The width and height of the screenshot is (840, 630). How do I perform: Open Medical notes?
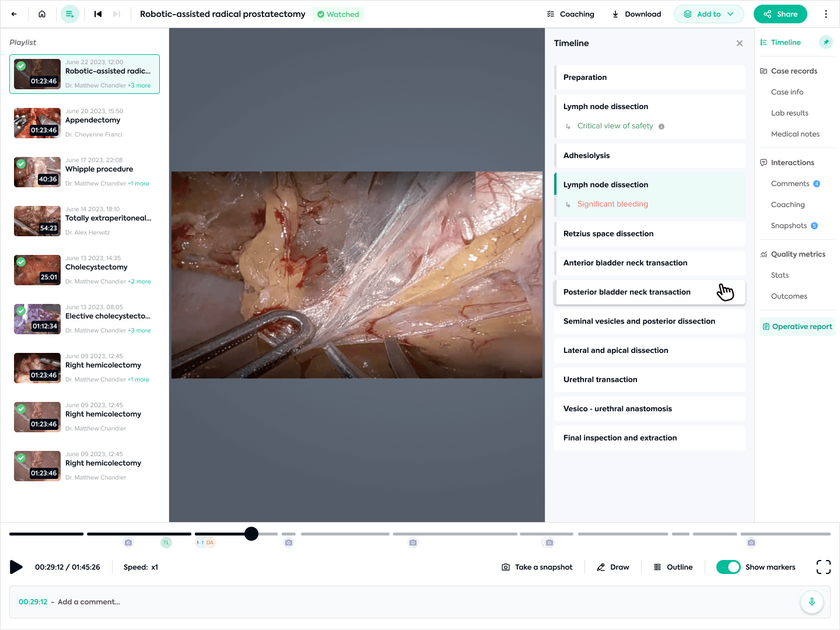[x=795, y=134]
